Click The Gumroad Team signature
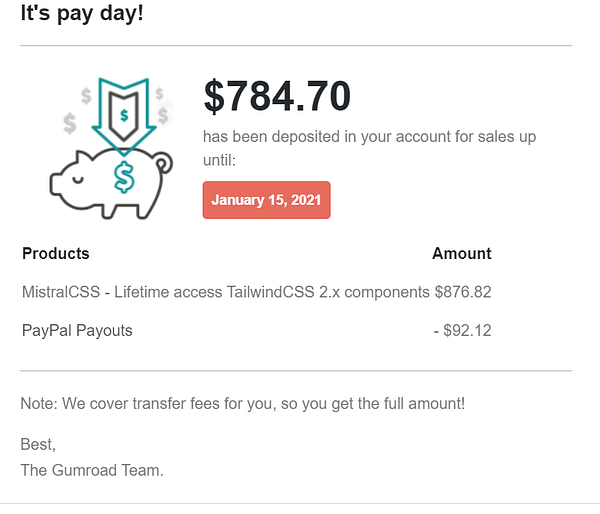This screenshot has width=600, height=514. click(92, 470)
